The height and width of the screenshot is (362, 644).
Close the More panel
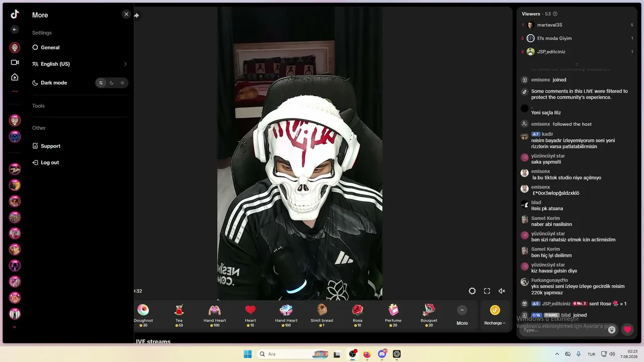tap(126, 14)
